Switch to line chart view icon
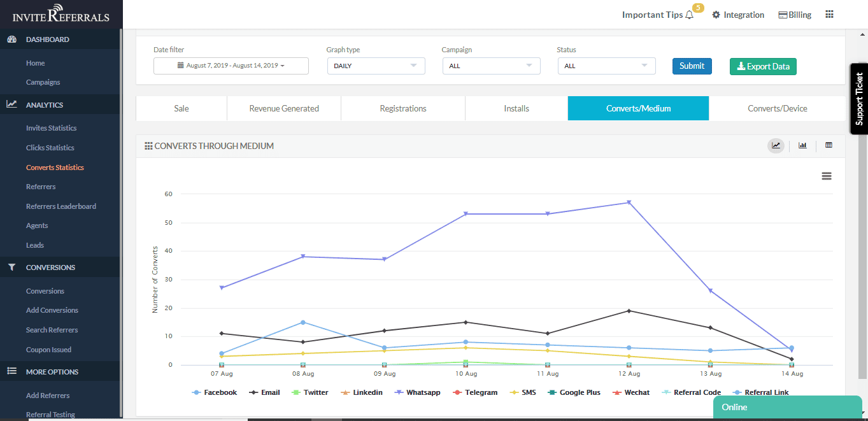868x421 pixels. (776, 146)
